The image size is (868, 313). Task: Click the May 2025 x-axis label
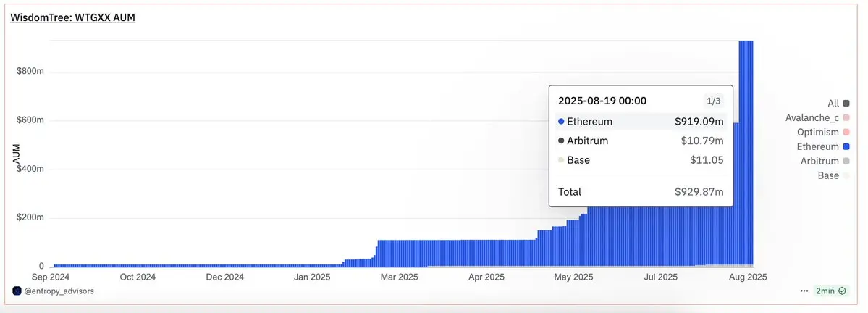[x=574, y=277]
